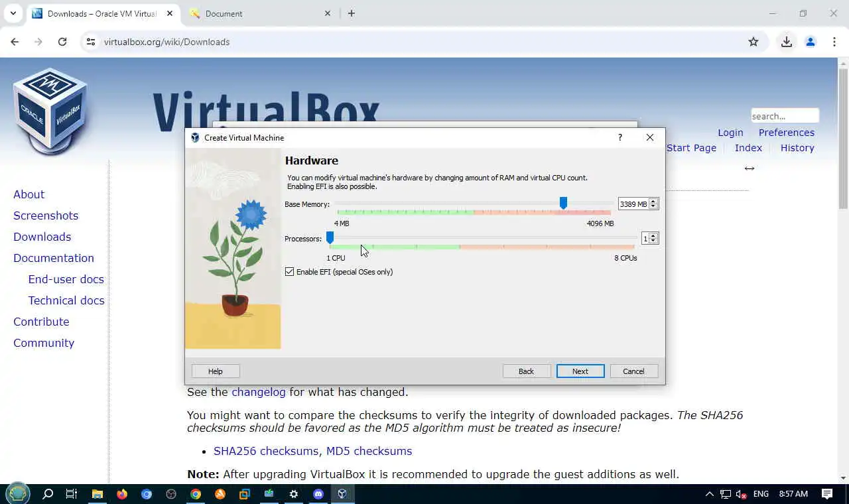The width and height of the screenshot is (849, 504).
Task: Close the Downloads – Oracle VM VirtualBox tab
Action: click(x=170, y=13)
